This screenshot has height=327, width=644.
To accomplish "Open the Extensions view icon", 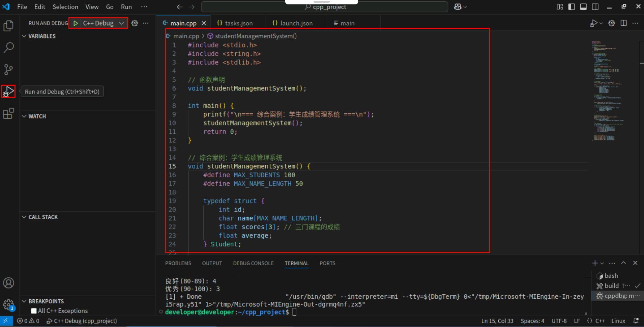I will (x=8, y=114).
